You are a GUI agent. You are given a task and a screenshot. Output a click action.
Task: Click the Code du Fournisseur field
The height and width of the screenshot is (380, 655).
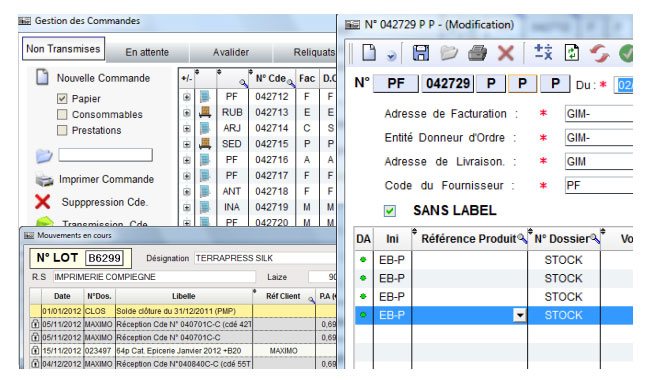[599, 185]
